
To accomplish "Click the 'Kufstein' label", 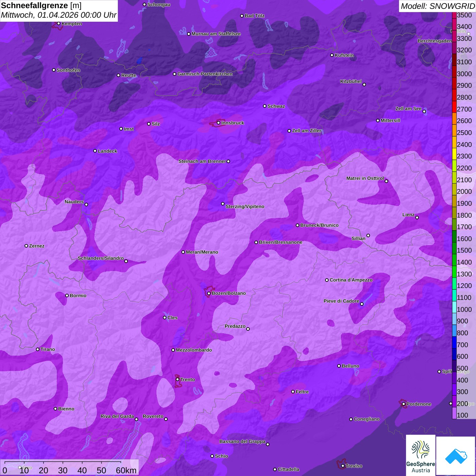I will click(x=344, y=55).
